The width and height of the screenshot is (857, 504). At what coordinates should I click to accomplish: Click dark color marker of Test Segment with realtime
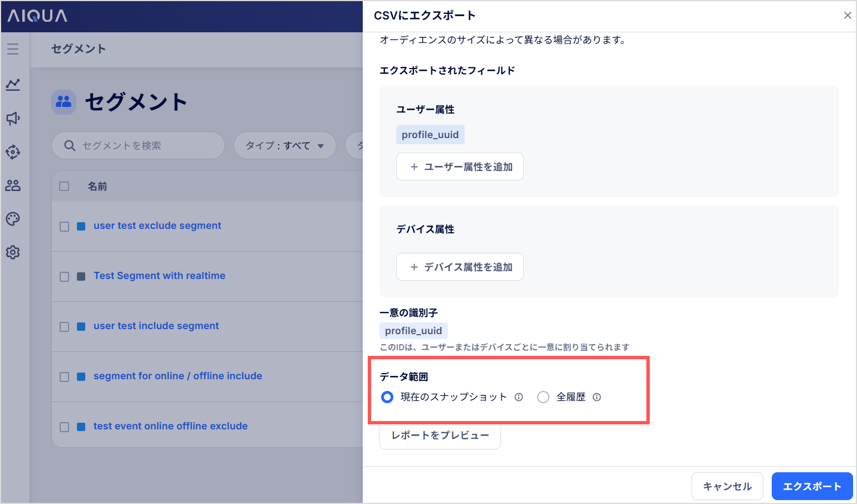click(81, 277)
